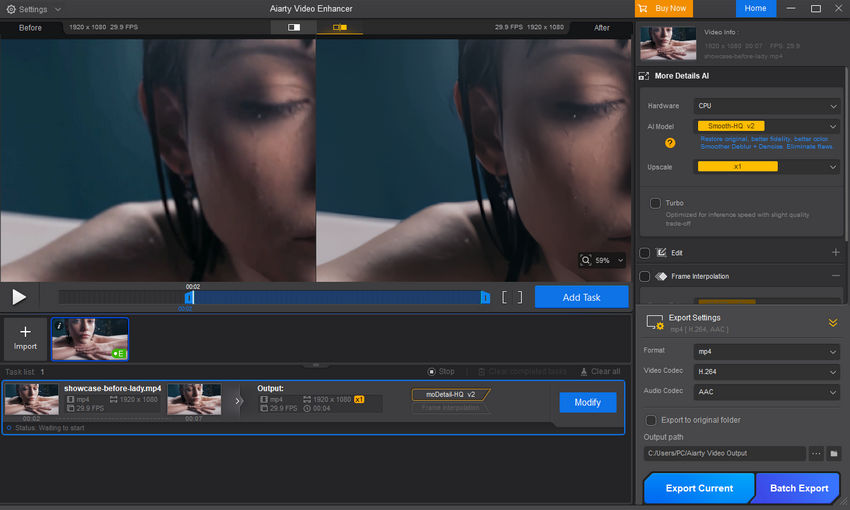850x510 pixels.
Task: Enable the Edit checkbox
Action: pyautogui.click(x=645, y=253)
